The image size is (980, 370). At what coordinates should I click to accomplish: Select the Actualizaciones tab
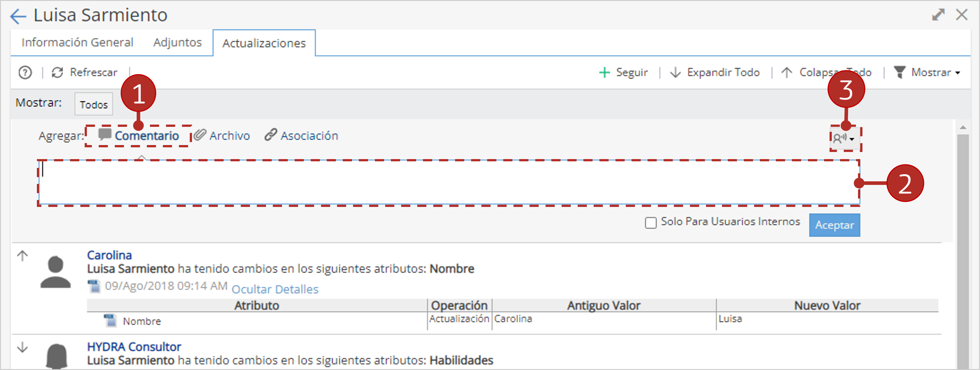[264, 43]
